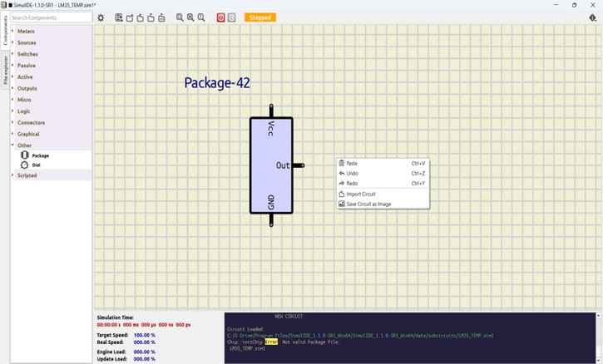Expand the Meters category
Viewport: 603px width, 364px height.
point(26,32)
